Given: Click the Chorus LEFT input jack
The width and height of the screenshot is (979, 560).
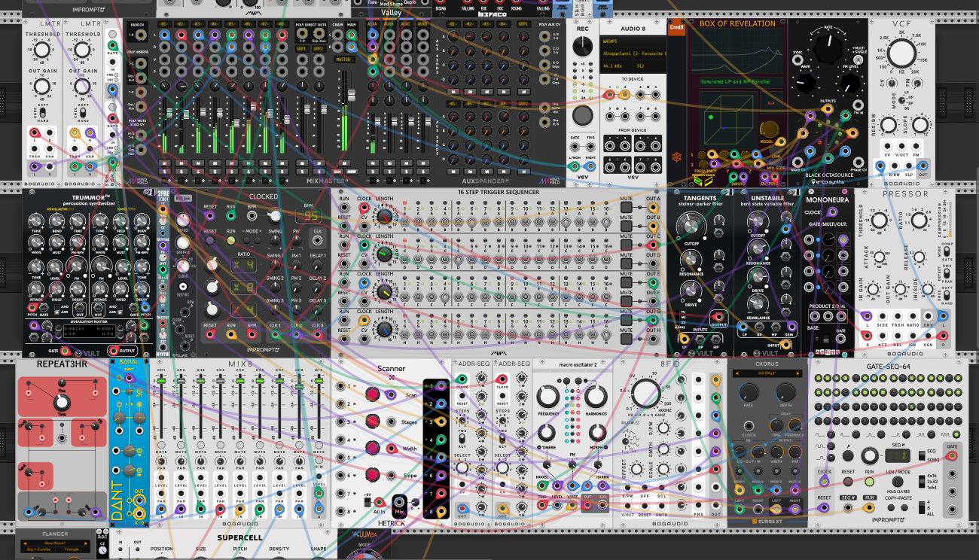Looking at the screenshot, I should [x=740, y=509].
